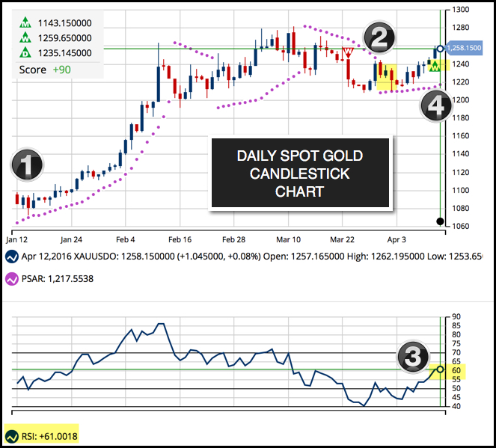Click the RSI indicator icon at bottom left
This screenshot has width=496, height=448.
pos(12,436)
